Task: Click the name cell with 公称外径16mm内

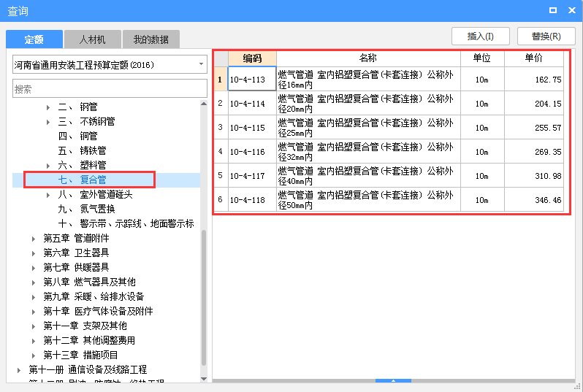Action: (368, 79)
